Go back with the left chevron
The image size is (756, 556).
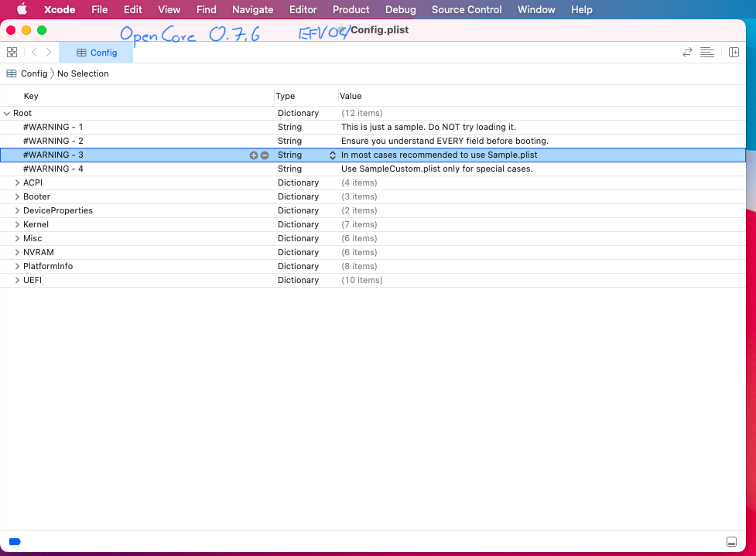[34, 52]
